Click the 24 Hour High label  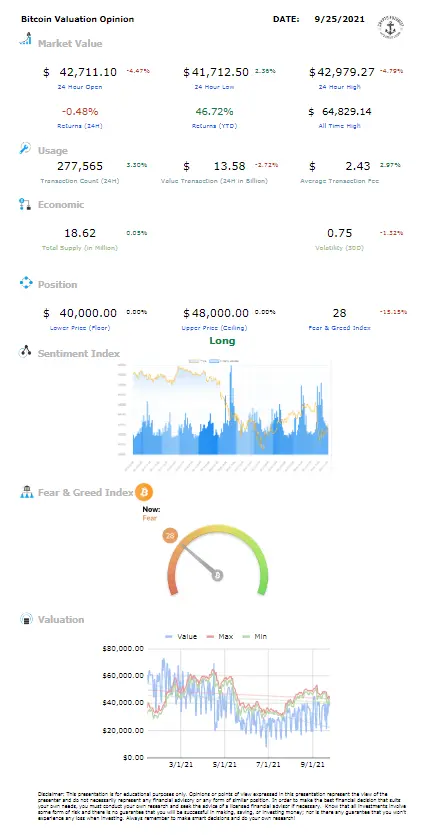coord(339,87)
